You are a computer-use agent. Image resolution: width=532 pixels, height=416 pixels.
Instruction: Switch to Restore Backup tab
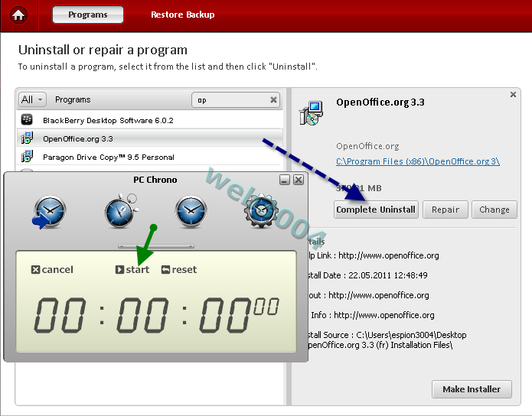[x=182, y=15]
